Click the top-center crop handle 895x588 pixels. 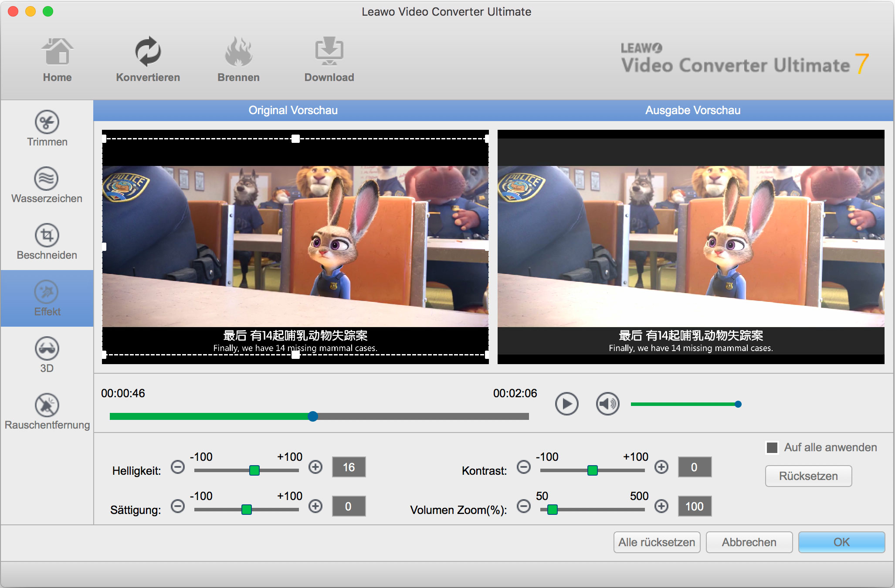click(x=295, y=139)
